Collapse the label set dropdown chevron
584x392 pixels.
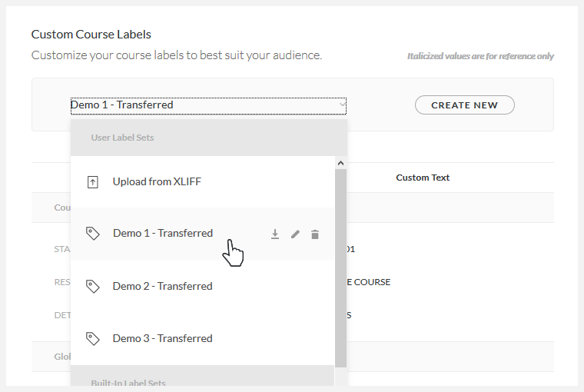341,105
